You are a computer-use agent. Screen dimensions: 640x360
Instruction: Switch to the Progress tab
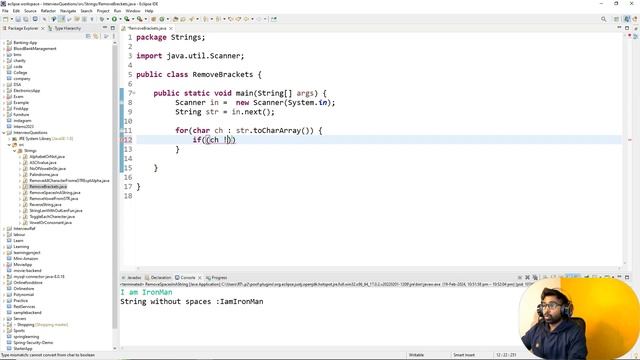(x=217, y=278)
